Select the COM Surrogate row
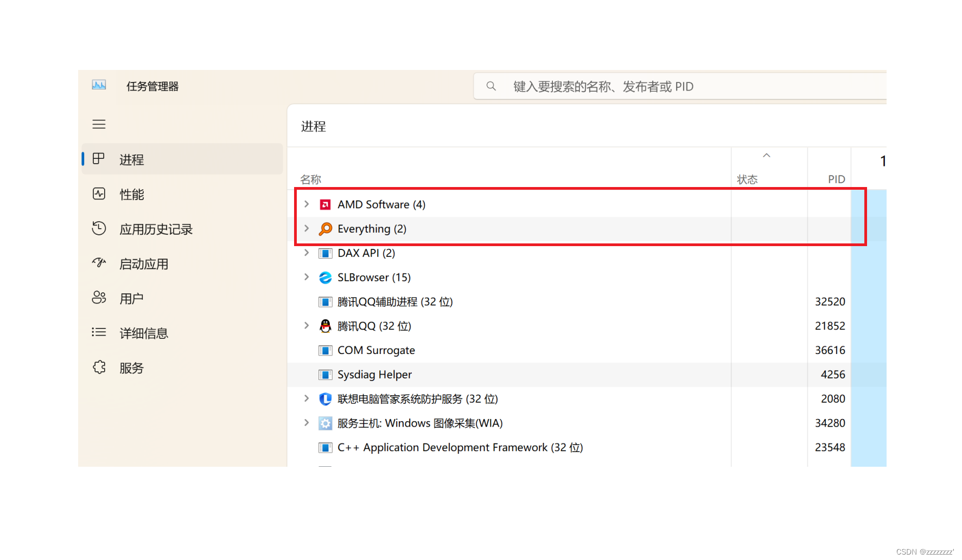962x560 pixels. tap(587, 350)
